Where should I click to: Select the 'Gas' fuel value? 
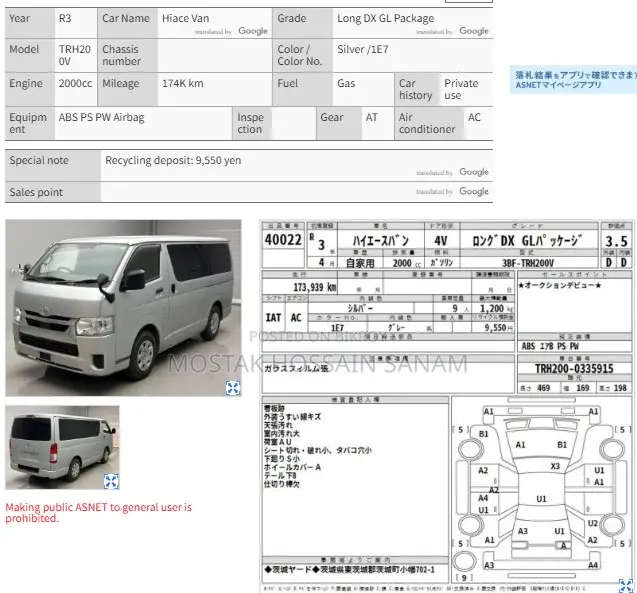coord(346,83)
